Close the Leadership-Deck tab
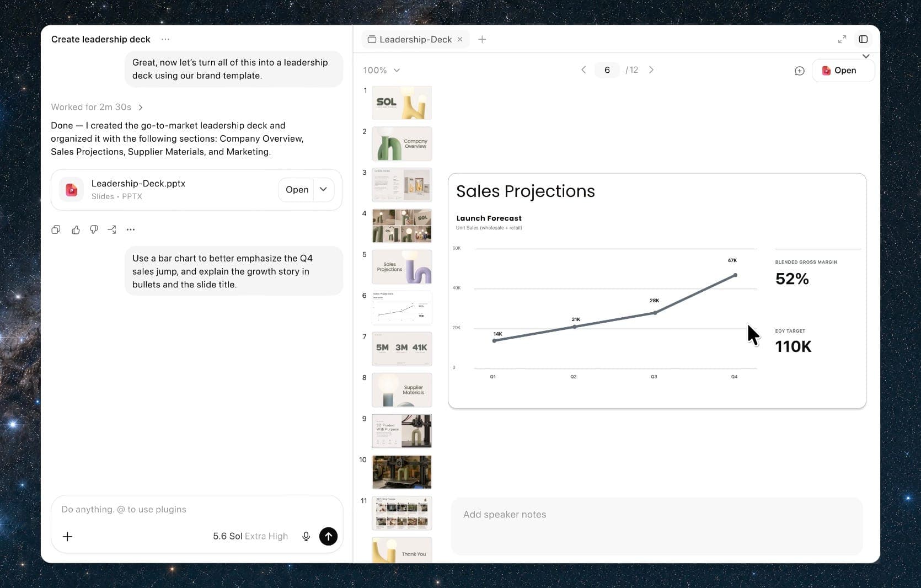This screenshot has height=588, width=921. point(460,39)
